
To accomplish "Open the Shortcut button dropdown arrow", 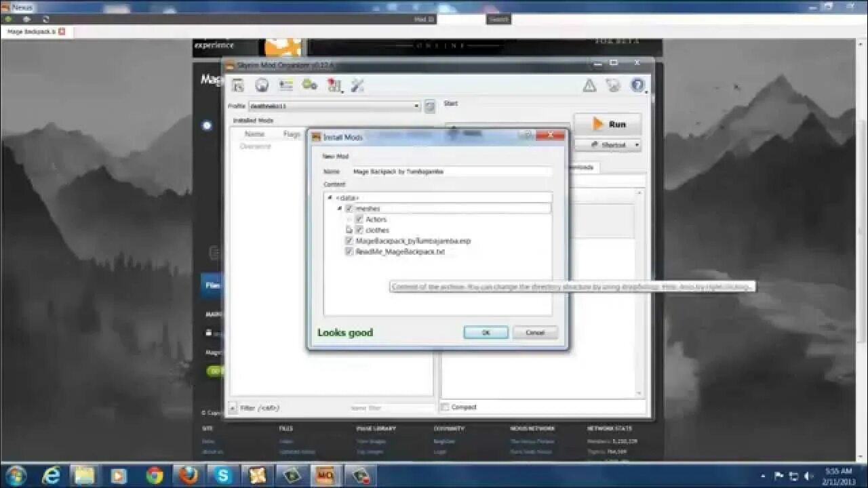I will 636,145.
